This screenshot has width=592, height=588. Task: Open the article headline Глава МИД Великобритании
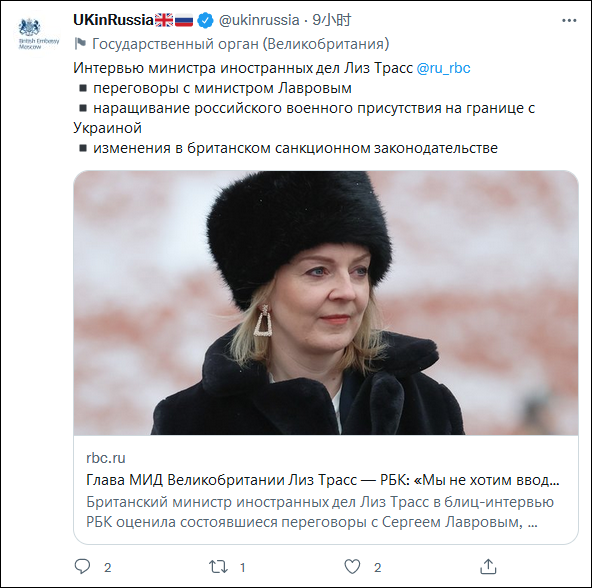pyautogui.click(x=323, y=480)
